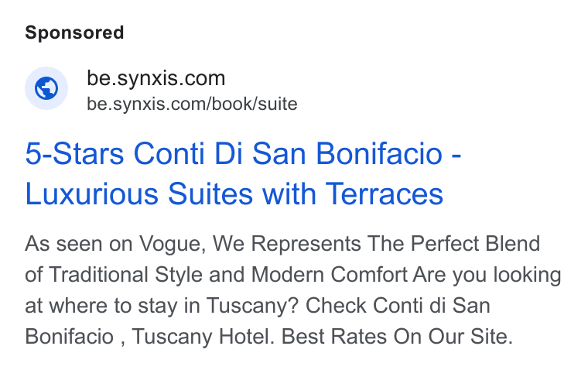Select the Sponsored label

click(74, 33)
